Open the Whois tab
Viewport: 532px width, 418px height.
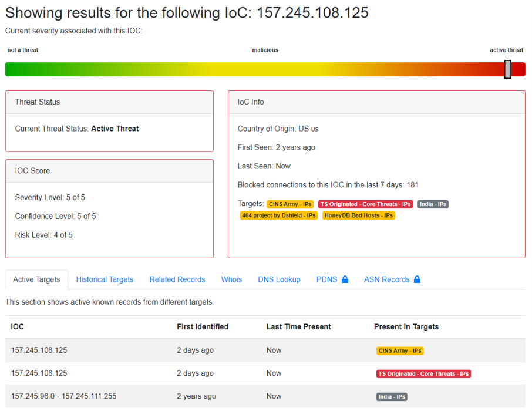click(x=231, y=279)
